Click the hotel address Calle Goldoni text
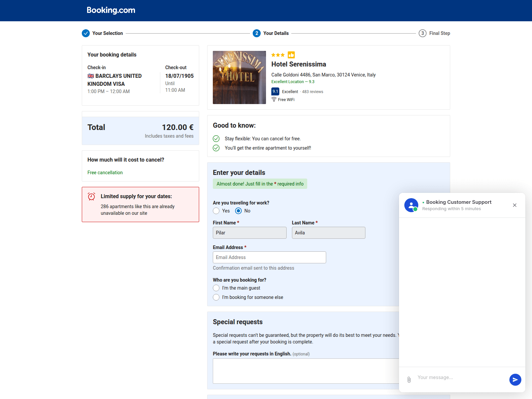532x399 pixels. pyautogui.click(x=324, y=75)
